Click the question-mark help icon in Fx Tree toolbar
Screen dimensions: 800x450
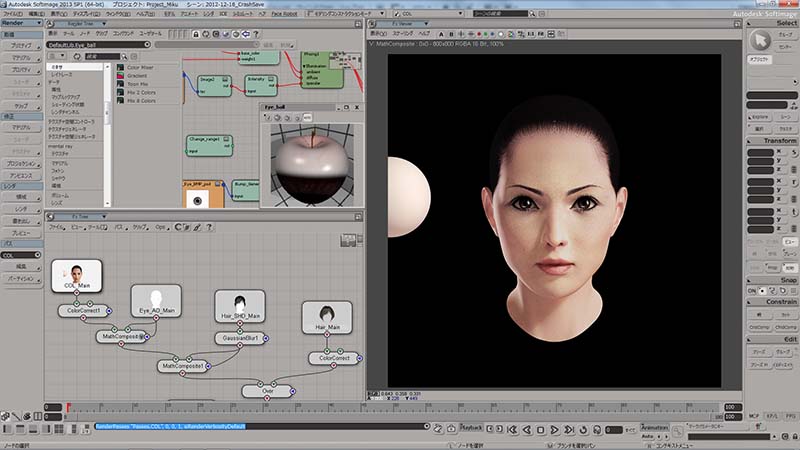click(209, 227)
